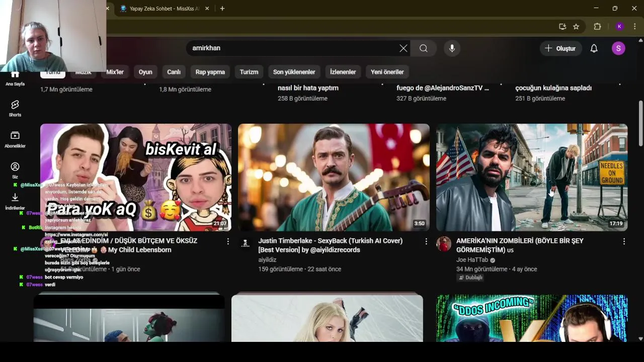Open Shorts from the sidebar
Screen dimensions: 644x362
[x=15, y=109]
